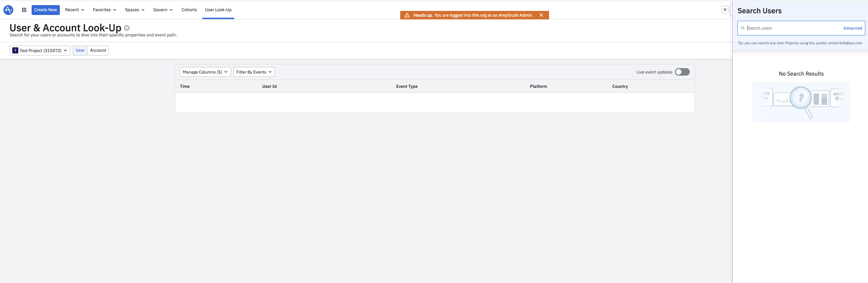The width and height of the screenshot is (868, 283).
Task: Click the warning triangle icon in the banner
Action: pos(407,15)
